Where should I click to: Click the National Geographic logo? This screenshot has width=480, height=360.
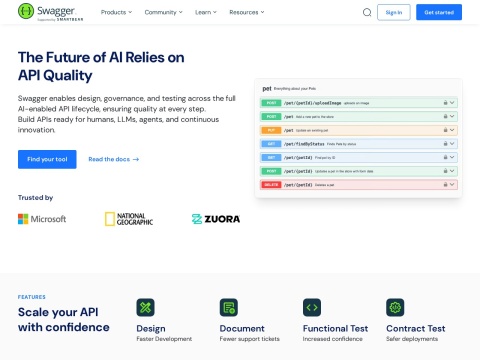[129, 219]
